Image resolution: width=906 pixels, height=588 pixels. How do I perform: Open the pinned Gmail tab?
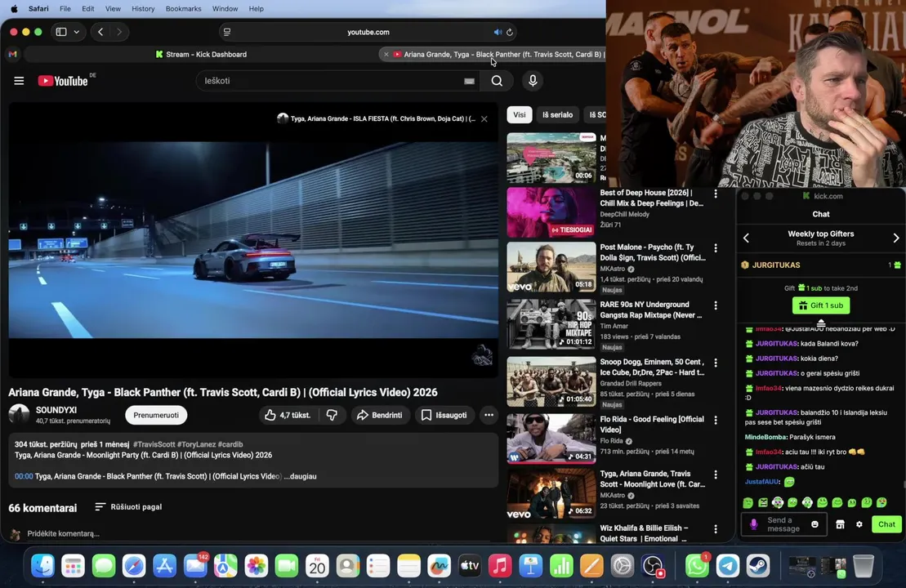point(13,54)
